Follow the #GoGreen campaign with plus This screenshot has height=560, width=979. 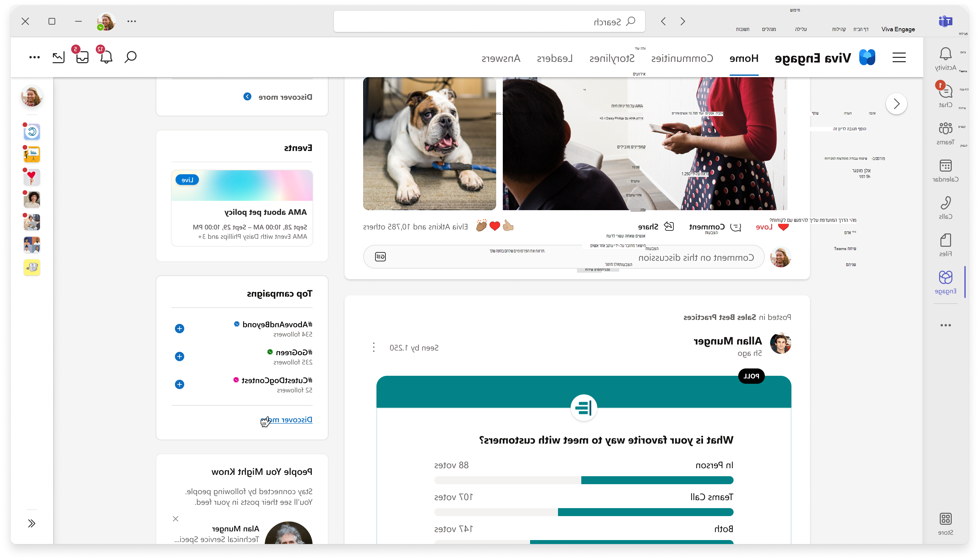point(179,356)
